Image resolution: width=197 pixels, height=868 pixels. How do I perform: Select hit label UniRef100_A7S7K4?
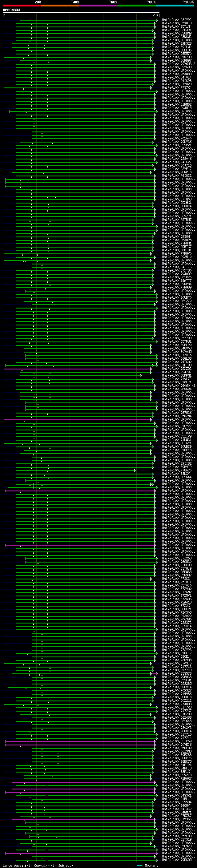[177, 88]
